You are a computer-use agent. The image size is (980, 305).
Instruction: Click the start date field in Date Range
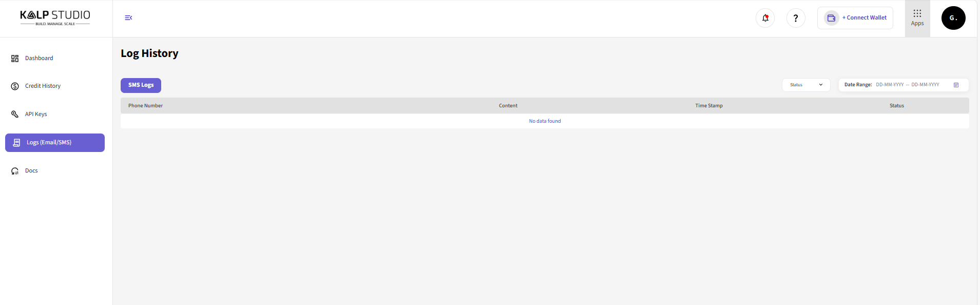[890, 85]
